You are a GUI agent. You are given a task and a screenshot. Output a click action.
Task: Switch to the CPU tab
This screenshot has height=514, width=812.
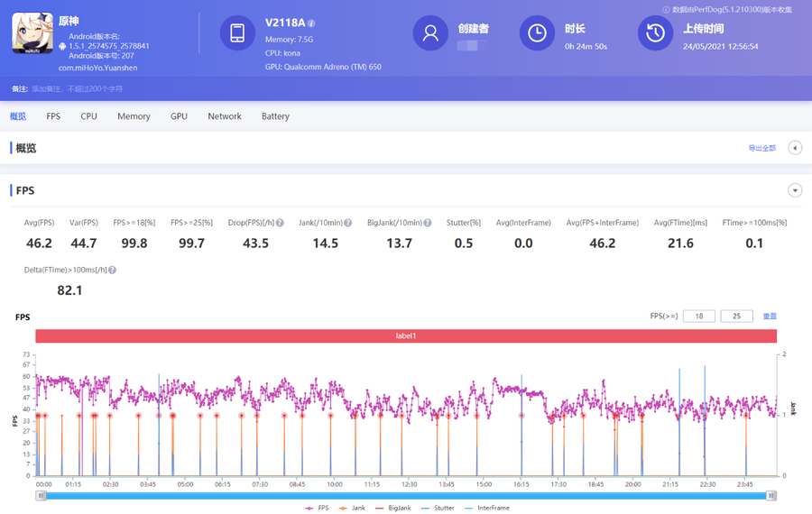pos(88,116)
